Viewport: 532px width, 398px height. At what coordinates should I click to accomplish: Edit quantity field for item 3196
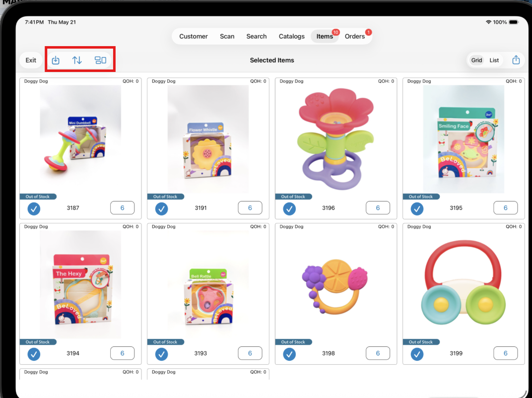[x=378, y=207]
